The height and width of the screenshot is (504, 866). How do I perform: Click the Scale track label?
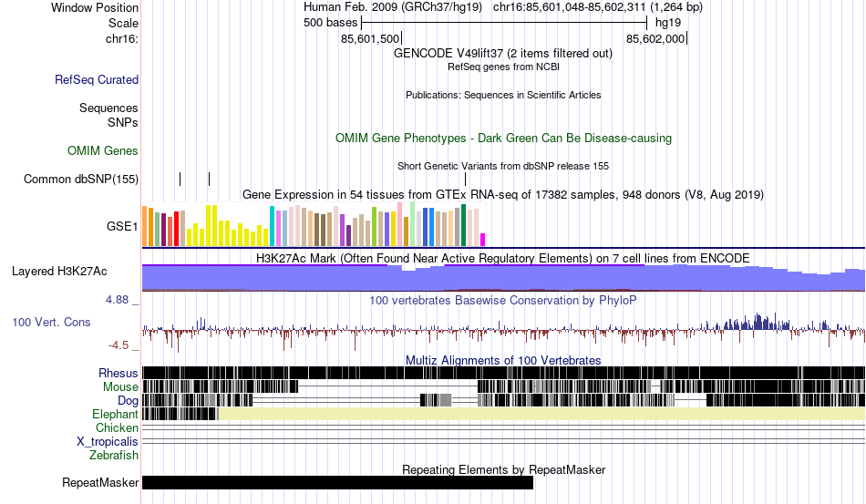pyautogui.click(x=123, y=23)
